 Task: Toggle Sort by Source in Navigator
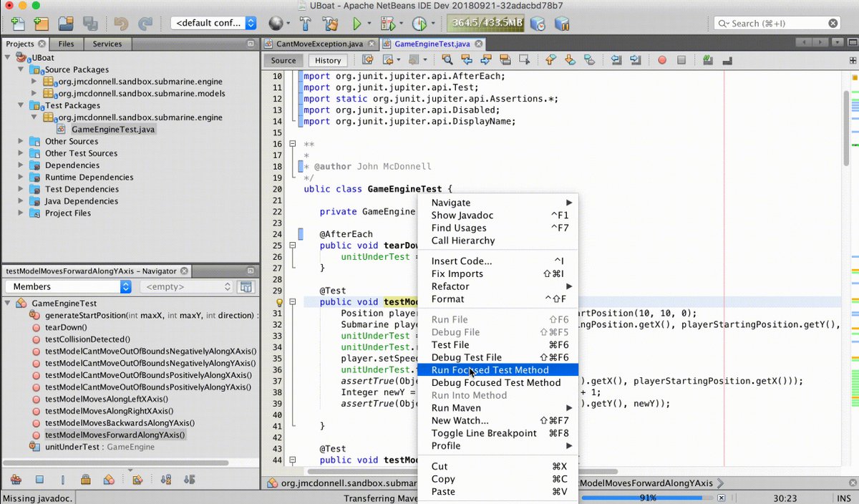189,479
